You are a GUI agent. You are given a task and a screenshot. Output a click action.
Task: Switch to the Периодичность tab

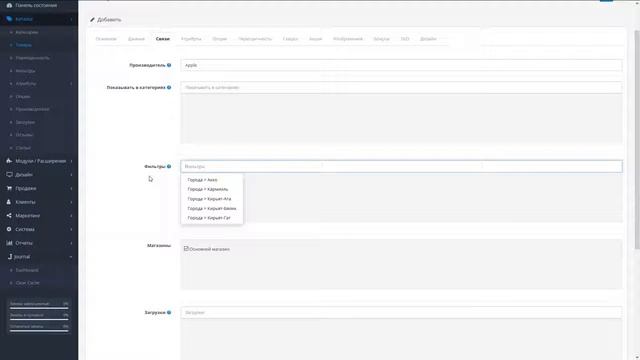[x=255, y=39]
